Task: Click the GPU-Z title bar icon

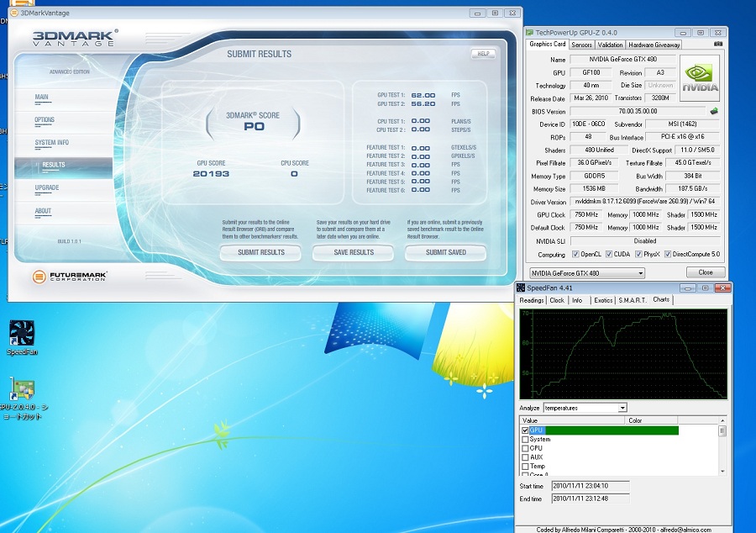Action: point(529,32)
